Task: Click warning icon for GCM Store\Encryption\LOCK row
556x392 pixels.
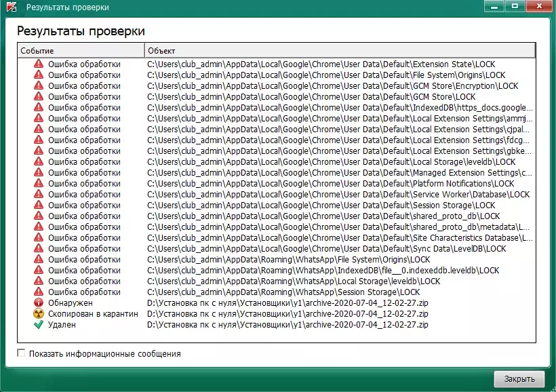Action: [x=39, y=85]
